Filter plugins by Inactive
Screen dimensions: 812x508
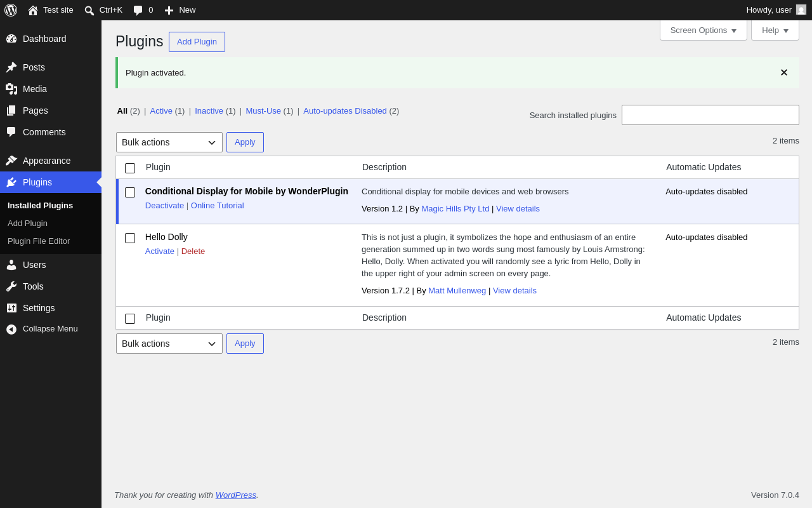[x=209, y=110]
